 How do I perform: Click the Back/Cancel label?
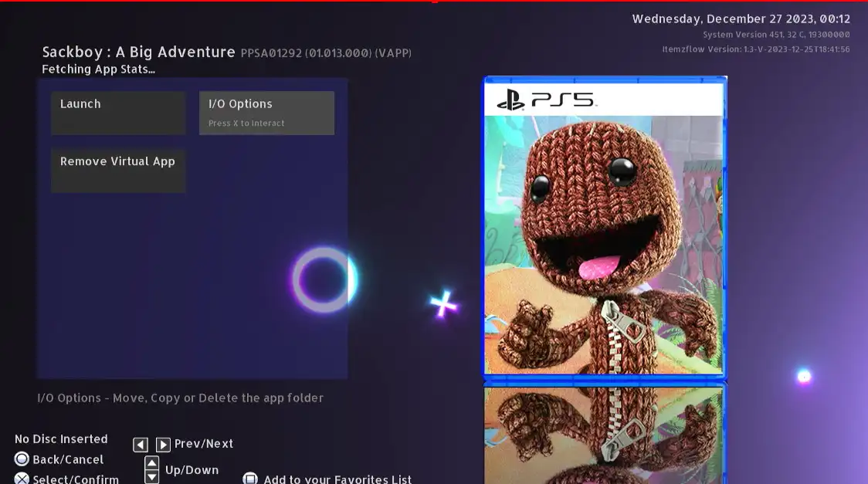click(x=68, y=459)
